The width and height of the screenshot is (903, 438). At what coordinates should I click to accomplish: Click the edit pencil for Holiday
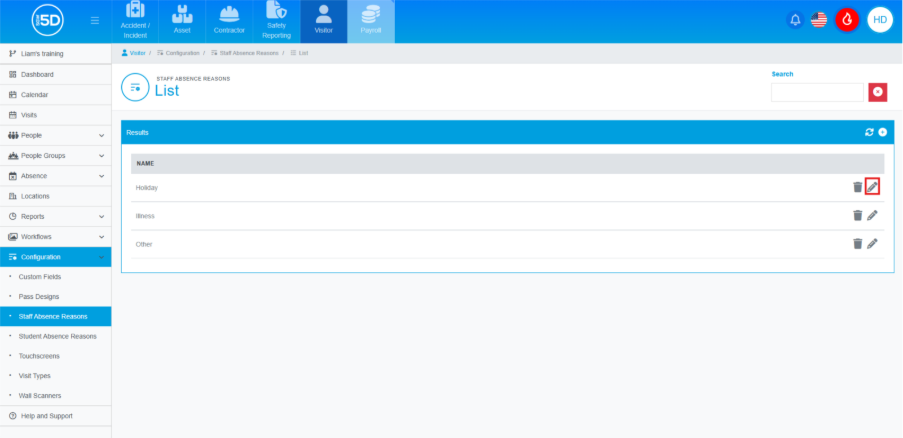coord(872,187)
